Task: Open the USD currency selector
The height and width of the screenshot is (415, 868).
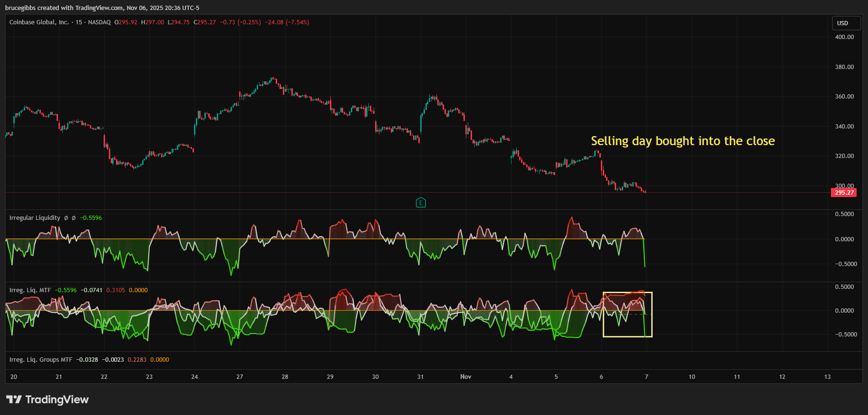Action: tap(846, 23)
